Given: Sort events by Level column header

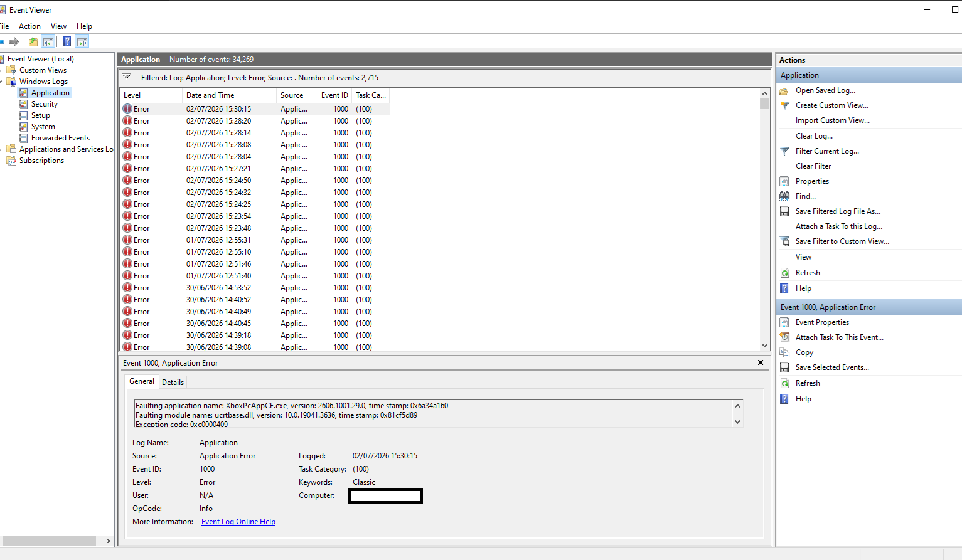Looking at the screenshot, I should pos(151,95).
